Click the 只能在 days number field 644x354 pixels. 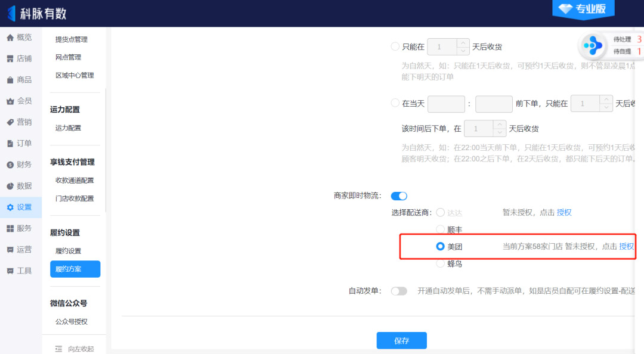pos(442,47)
